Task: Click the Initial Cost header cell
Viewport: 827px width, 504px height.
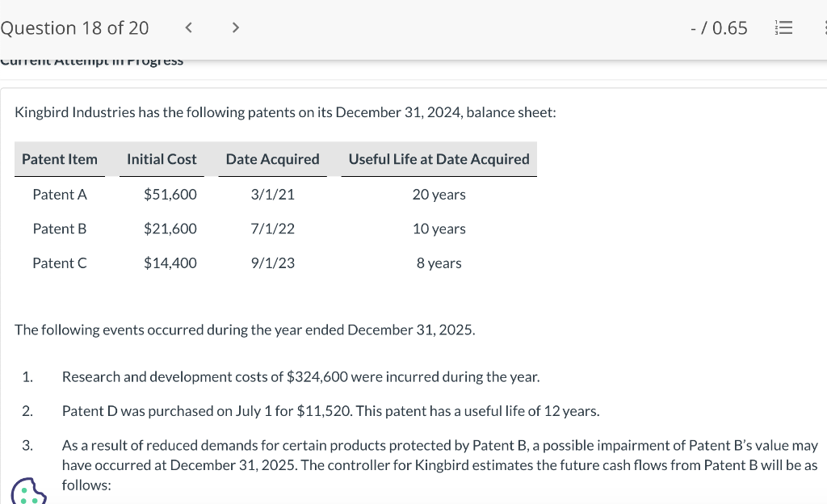Action: coord(162,159)
